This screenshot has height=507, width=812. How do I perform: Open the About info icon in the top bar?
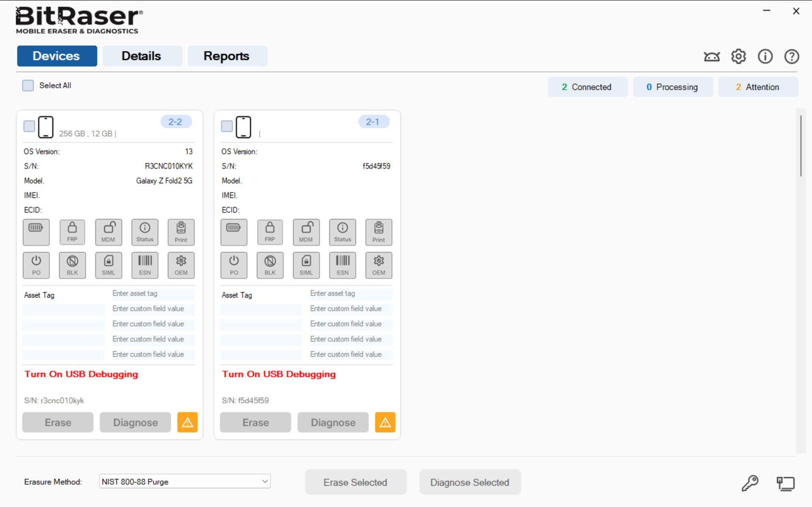pos(765,56)
